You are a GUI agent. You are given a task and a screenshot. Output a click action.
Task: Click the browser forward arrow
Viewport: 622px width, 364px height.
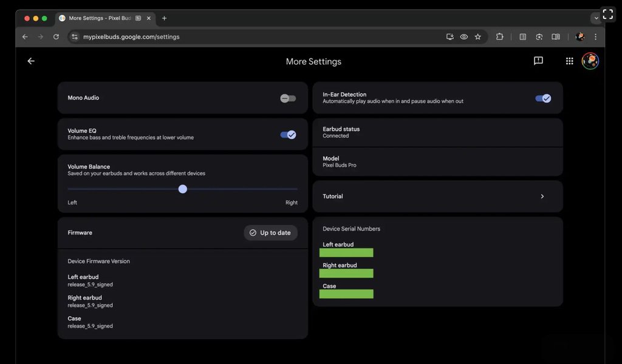(x=41, y=37)
